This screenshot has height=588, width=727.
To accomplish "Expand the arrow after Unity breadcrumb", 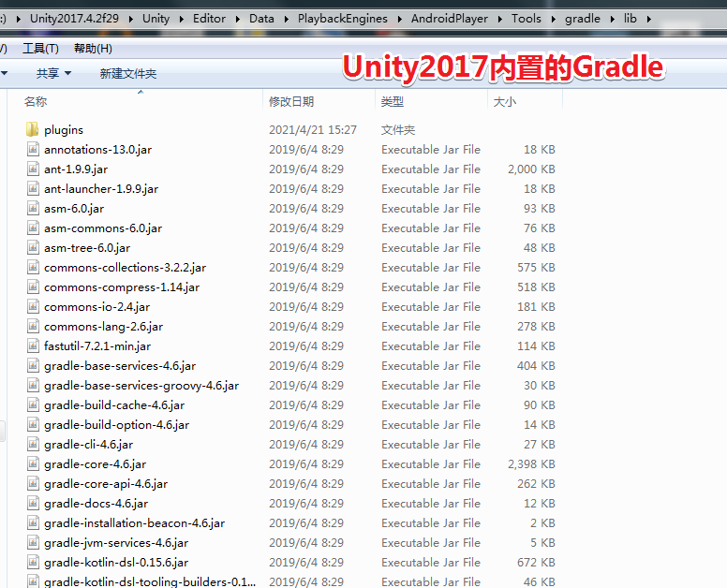I will tap(182, 19).
